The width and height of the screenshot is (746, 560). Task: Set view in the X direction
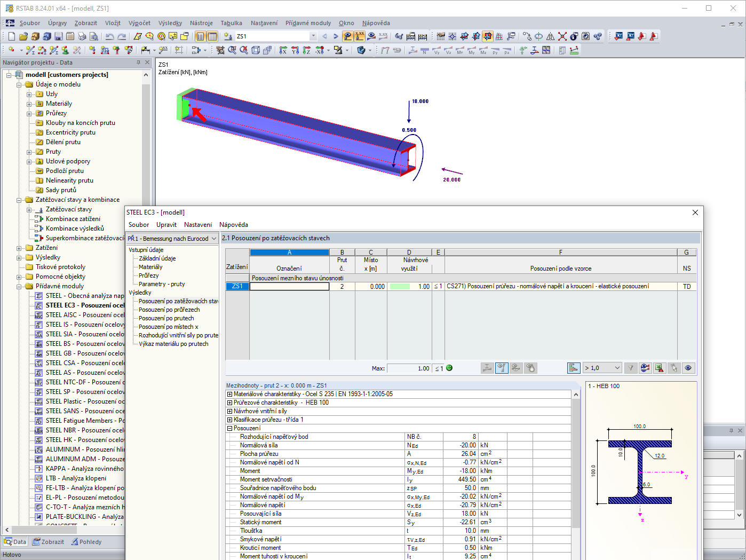pyautogui.click(x=283, y=50)
